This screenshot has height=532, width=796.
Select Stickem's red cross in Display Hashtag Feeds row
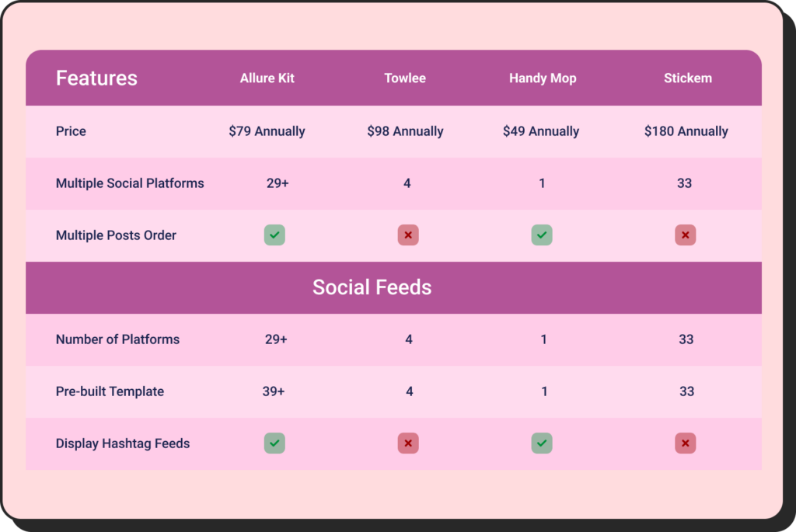point(685,443)
